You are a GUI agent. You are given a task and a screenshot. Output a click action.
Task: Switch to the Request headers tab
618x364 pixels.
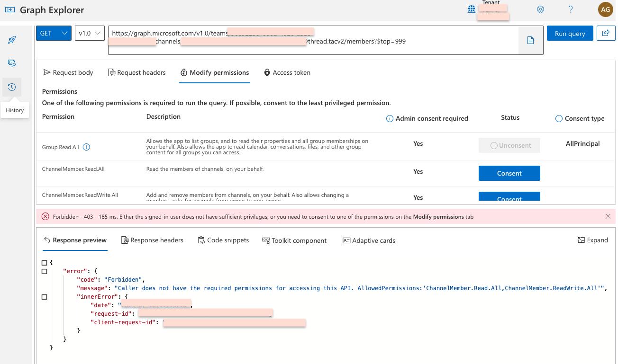pyautogui.click(x=137, y=72)
